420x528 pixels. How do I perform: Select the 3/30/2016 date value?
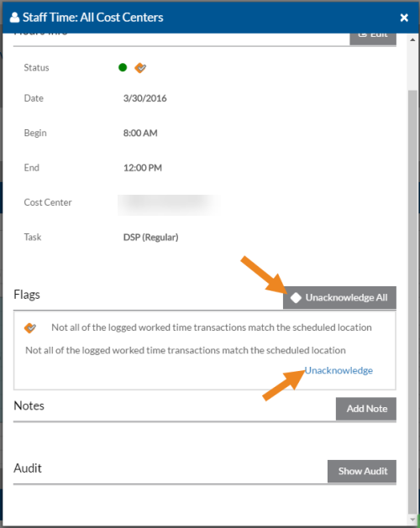pos(145,98)
